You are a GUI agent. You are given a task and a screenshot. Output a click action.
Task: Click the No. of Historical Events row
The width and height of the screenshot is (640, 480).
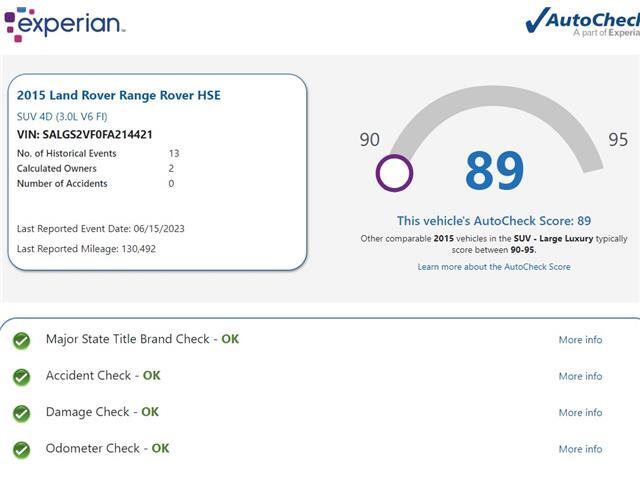[98, 153]
